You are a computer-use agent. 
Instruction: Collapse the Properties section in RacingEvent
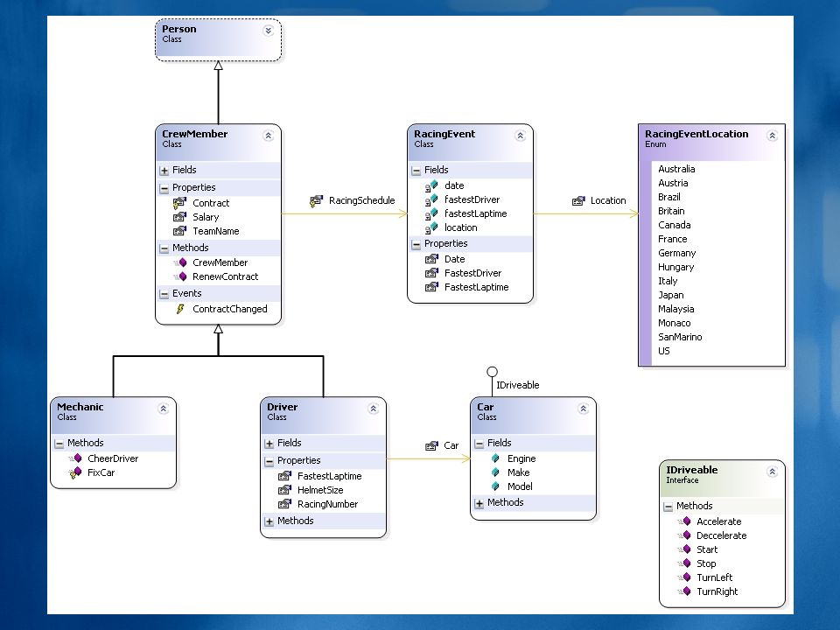(416, 245)
